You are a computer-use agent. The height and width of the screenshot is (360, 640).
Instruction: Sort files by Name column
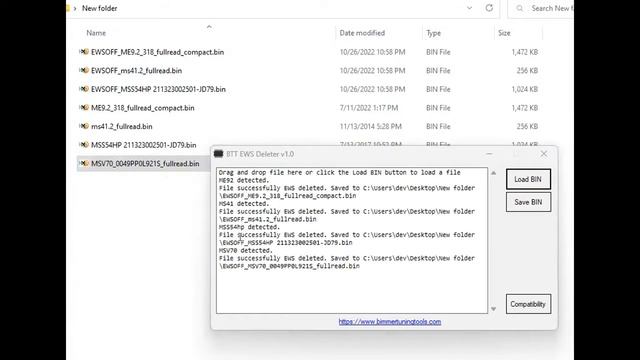[x=96, y=33]
